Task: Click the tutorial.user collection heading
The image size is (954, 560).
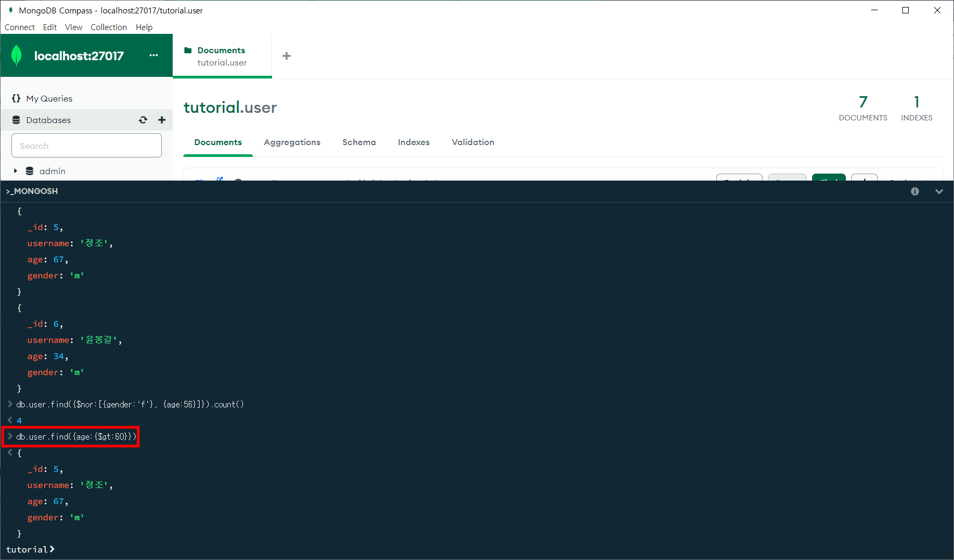Action: click(x=230, y=107)
